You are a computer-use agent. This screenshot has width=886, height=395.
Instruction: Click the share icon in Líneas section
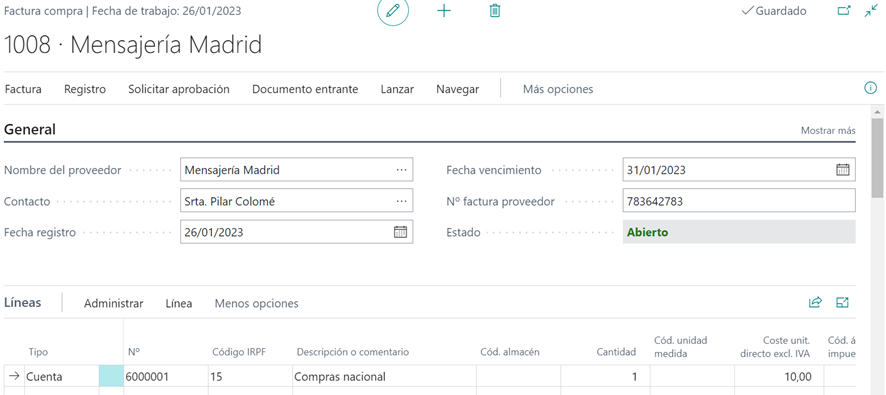click(x=815, y=302)
